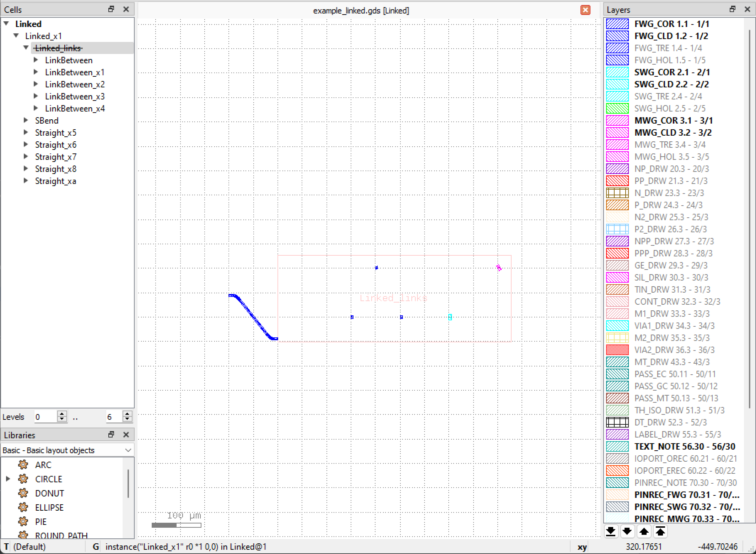This screenshot has height=554, width=756.
Task: Select the LinkBetween_x2 cell
Action: [75, 85]
